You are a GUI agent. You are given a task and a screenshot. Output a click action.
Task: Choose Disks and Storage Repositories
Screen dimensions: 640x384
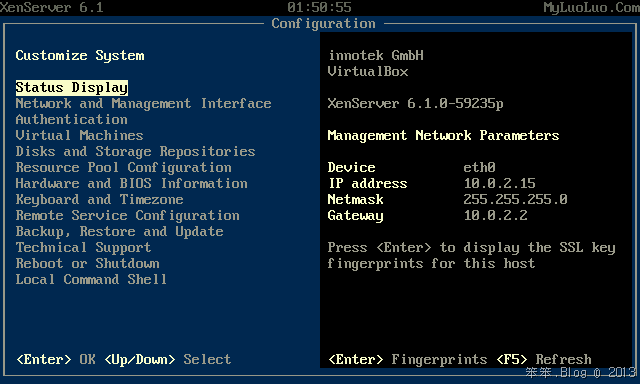[136, 151]
